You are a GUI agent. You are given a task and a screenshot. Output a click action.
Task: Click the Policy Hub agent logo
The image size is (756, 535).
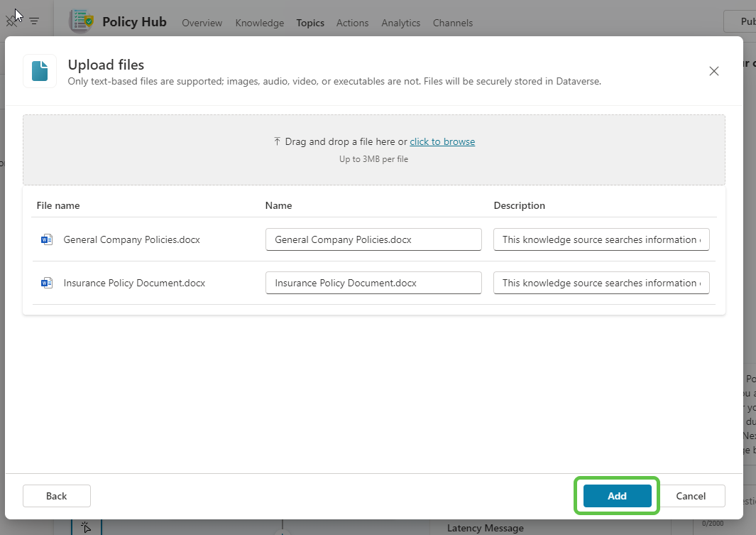pos(80,21)
